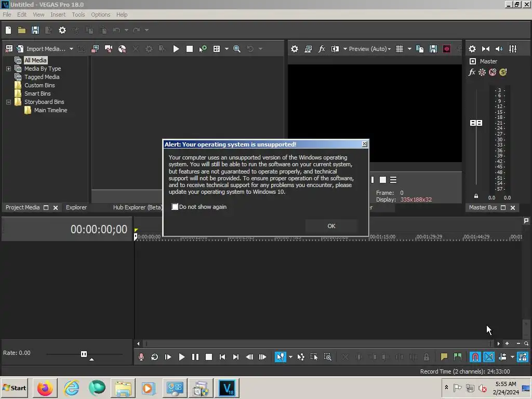This screenshot has height=399, width=532.
Task: Toggle Loop Playback in transport bar
Action: 155,357
